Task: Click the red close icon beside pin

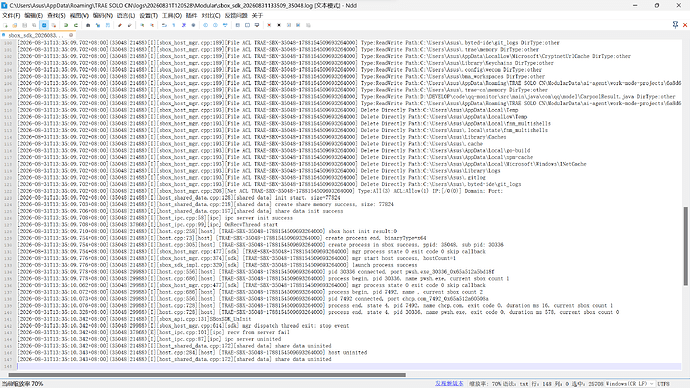Action: 685,25
